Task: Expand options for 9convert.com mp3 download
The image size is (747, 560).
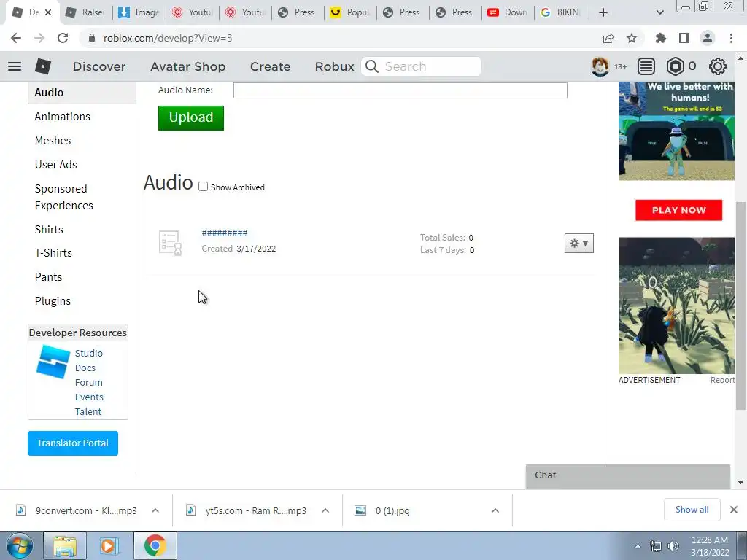Action: pyautogui.click(x=155, y=510)
